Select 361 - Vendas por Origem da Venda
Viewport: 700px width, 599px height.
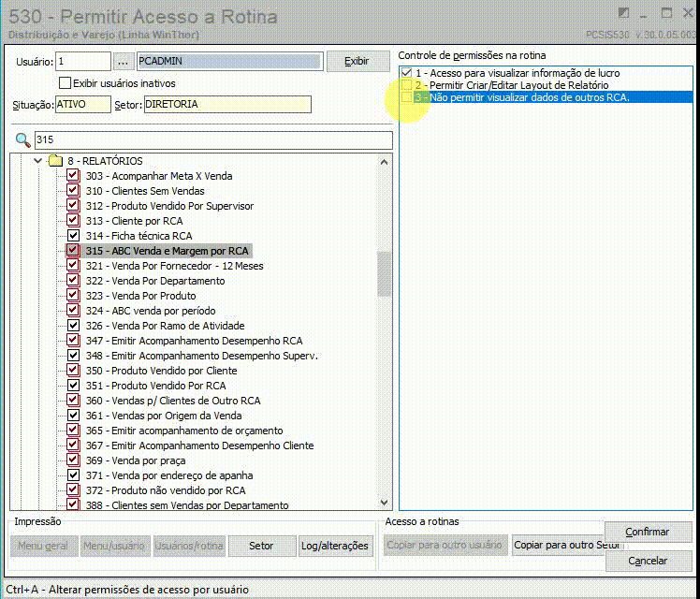point(164,416)
